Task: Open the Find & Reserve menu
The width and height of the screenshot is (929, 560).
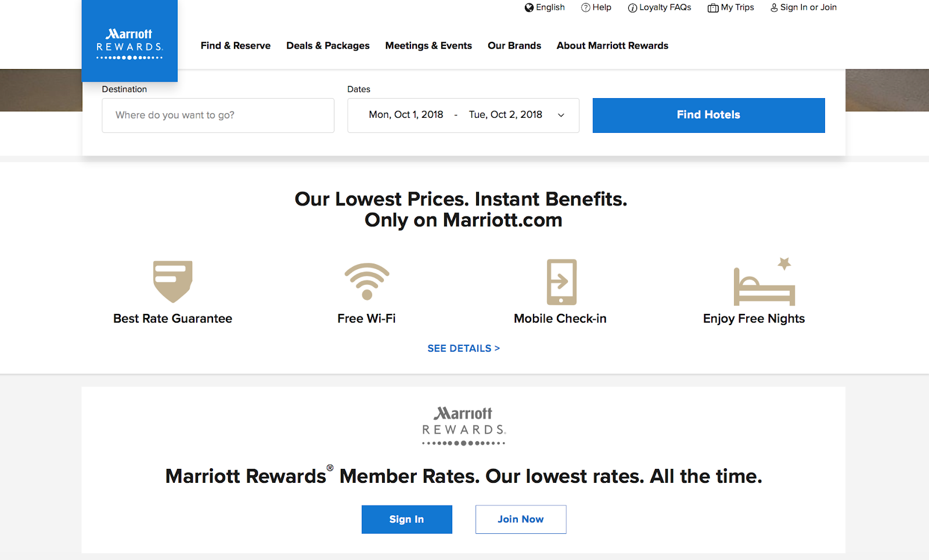Action: pos(236,46)
